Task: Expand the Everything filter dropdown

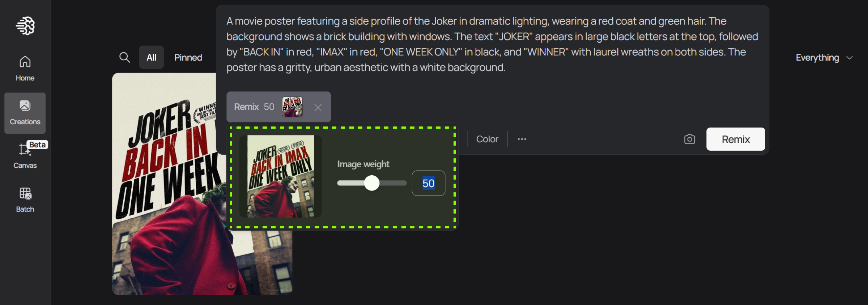Action: (824, 57)
